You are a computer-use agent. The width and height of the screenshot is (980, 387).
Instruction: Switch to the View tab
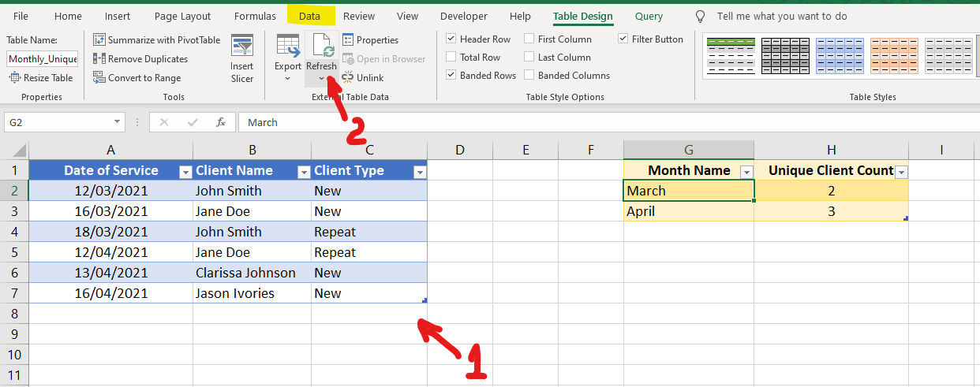408,16
